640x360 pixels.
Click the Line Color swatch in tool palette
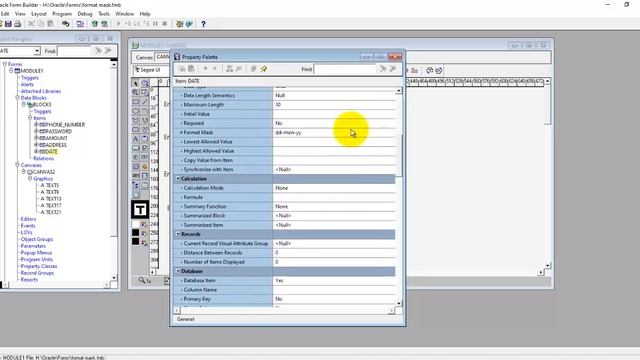(x=136, y=233)
